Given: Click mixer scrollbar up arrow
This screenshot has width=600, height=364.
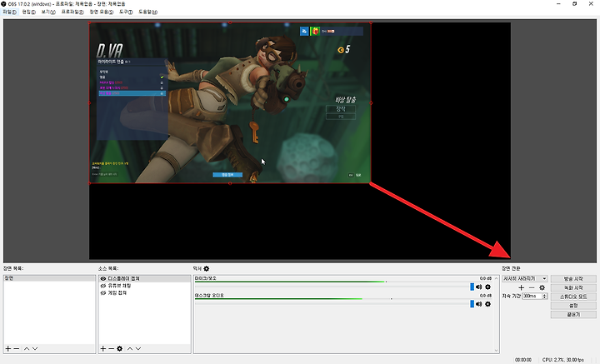Looking at the screenshot, I should (497, 278).
